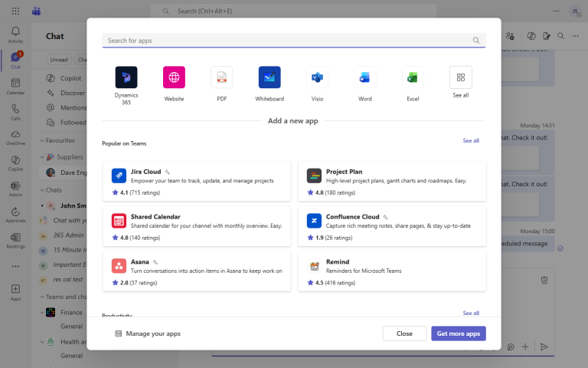Open the Whiteboard app icon
588x368 pixels.
coord(269,77)
